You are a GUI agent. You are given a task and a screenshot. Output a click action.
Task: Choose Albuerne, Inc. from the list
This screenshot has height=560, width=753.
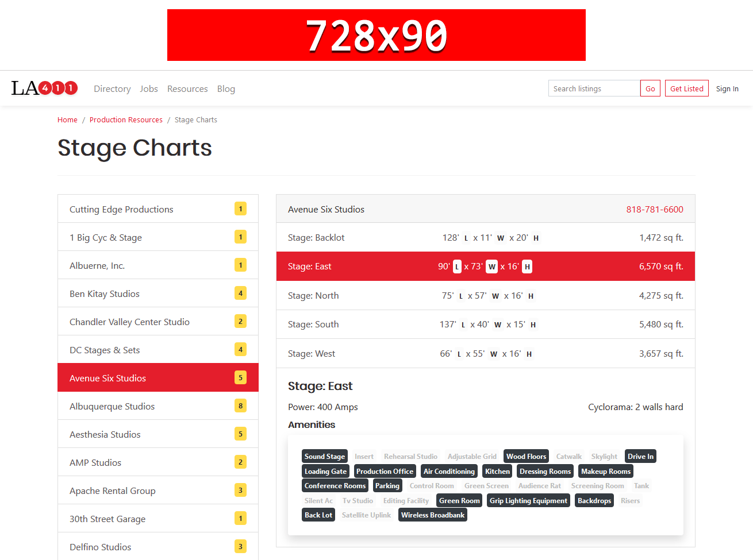(158, 265)
